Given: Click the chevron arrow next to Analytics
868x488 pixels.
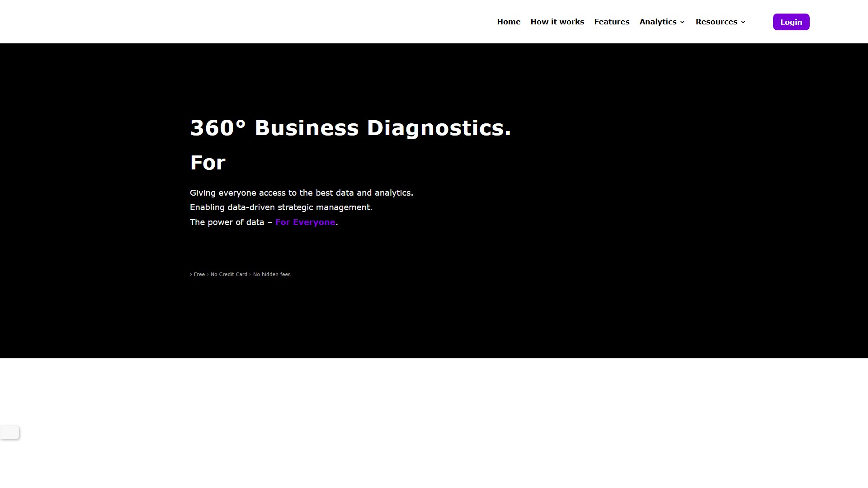Looking at the screenshot, I should (682, 22).
